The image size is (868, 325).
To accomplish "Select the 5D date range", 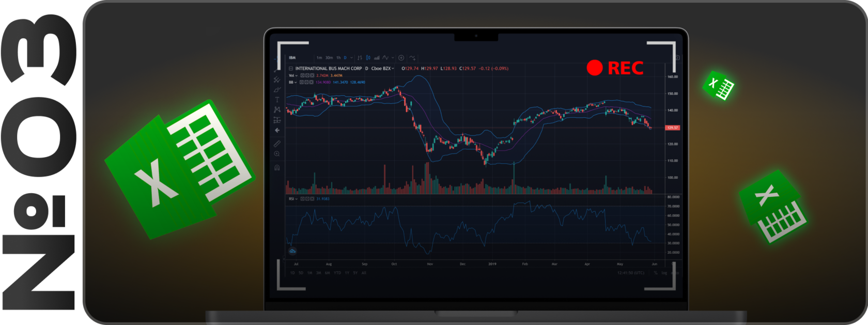I will (301, 273).
